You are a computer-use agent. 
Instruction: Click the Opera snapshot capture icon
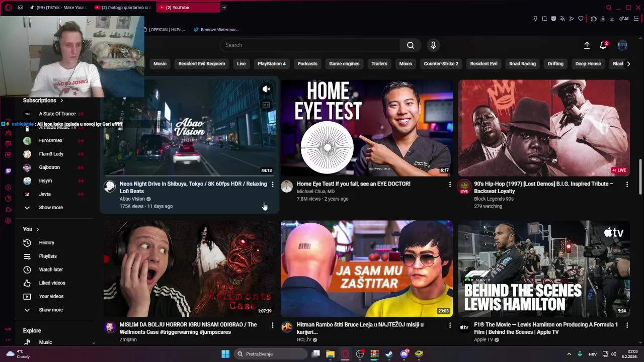544,19
